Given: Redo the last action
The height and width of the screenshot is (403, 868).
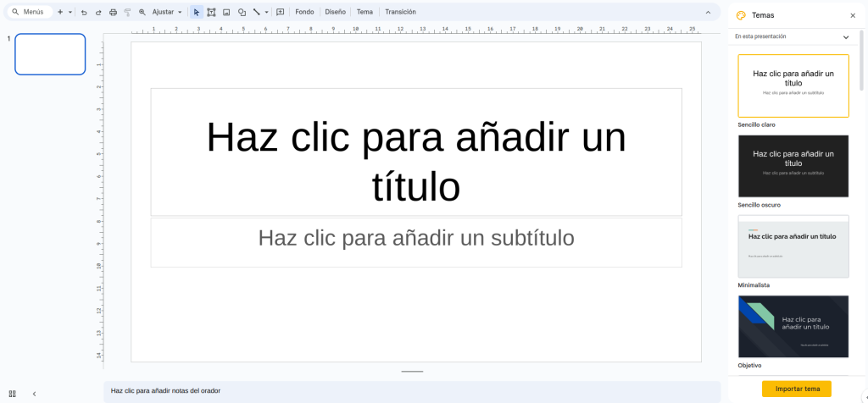Looking at the screenshot, I should pyautogui.click(x=98, y=12).
